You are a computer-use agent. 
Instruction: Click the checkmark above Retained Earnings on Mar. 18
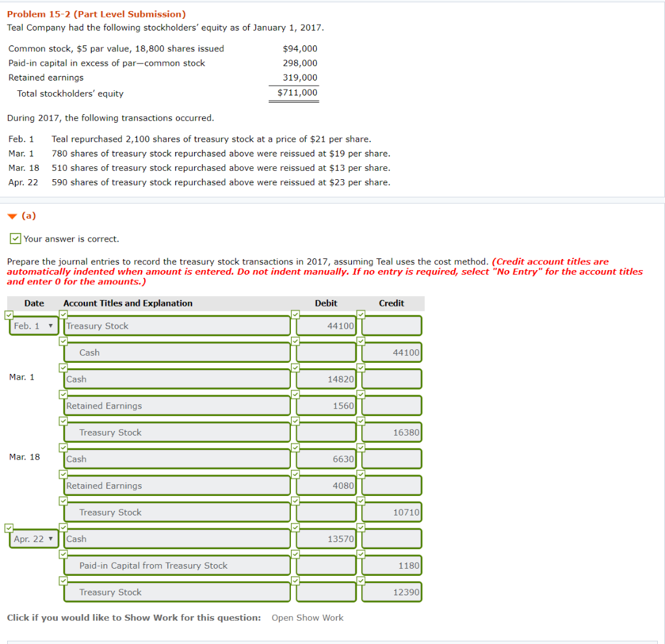point(63,474)
